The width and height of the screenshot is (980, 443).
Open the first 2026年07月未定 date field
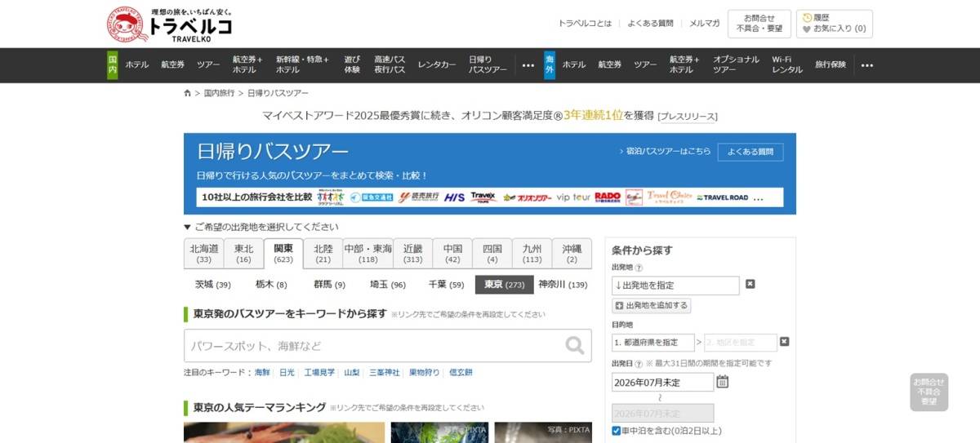point(662,382)
